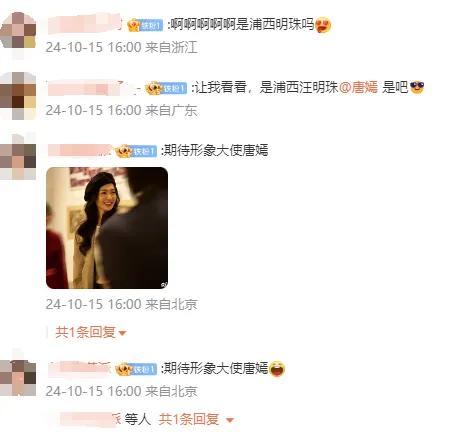Click the heart-eyes emoji in first comment
456x440 pixels.
pyautogui.click(x=323, y=25)
